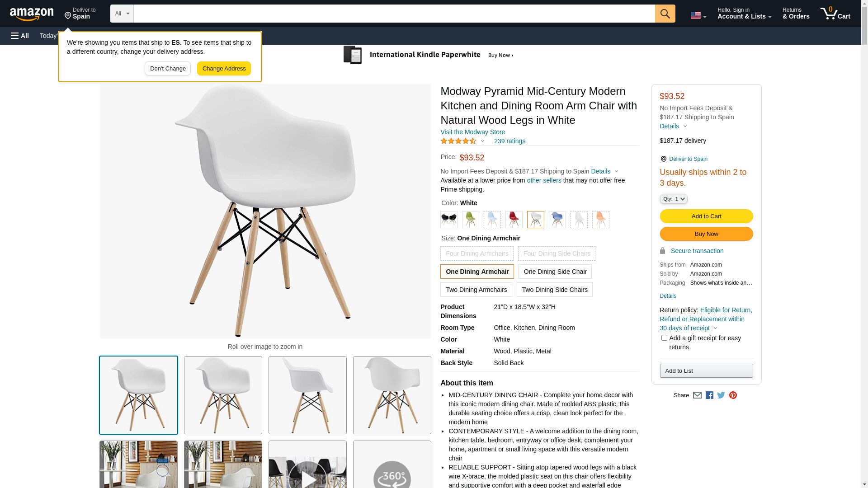Screen dimensions: 868x488
Task: Open the Qty quantity dropdown
Action: [673, 199]
